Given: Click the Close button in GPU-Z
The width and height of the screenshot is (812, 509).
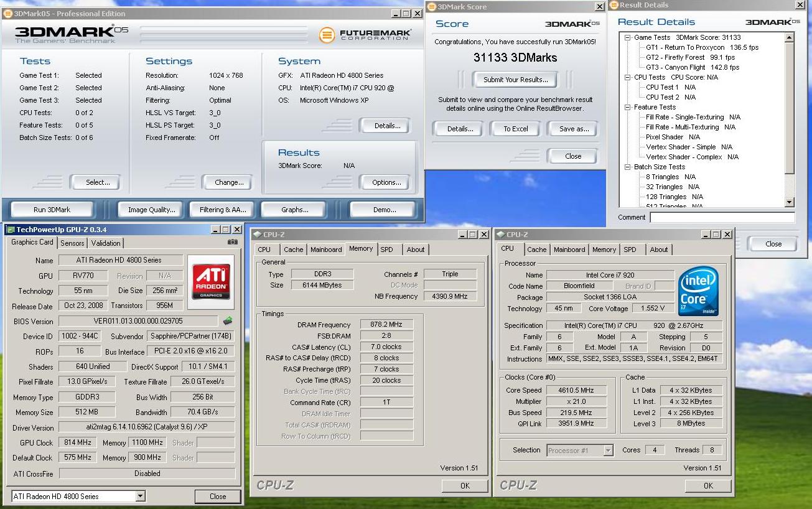Looking at the screenshot, I should click(218, 497).
